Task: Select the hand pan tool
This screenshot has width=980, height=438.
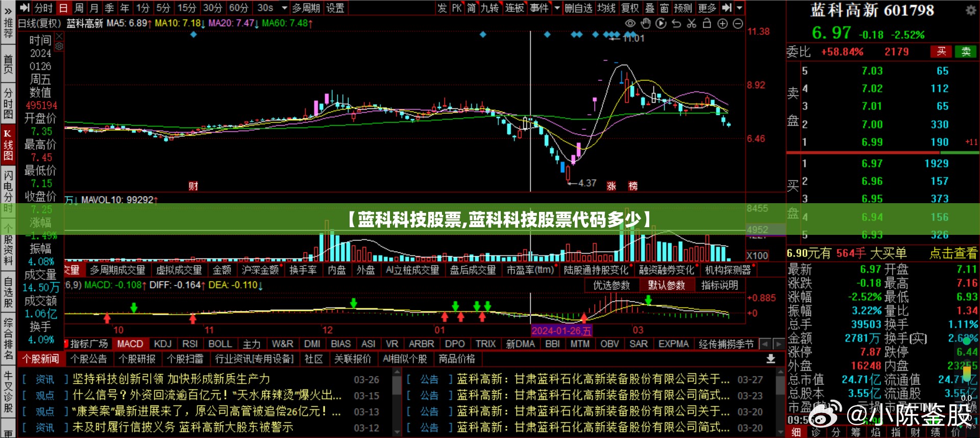Action: tap(646, 23)
